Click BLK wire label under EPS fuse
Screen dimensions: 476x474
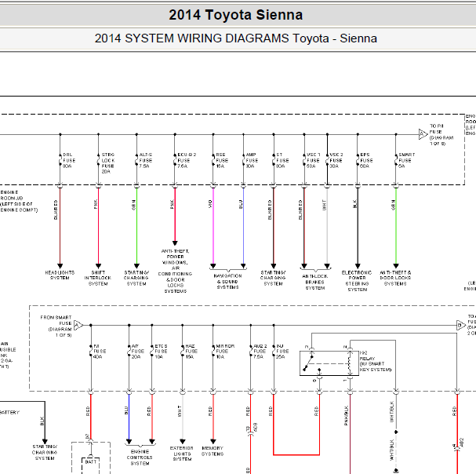tap(354, 204)
